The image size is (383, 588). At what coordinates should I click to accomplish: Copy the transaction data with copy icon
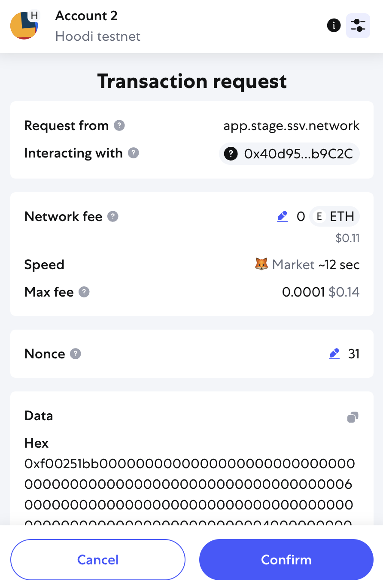353,417
